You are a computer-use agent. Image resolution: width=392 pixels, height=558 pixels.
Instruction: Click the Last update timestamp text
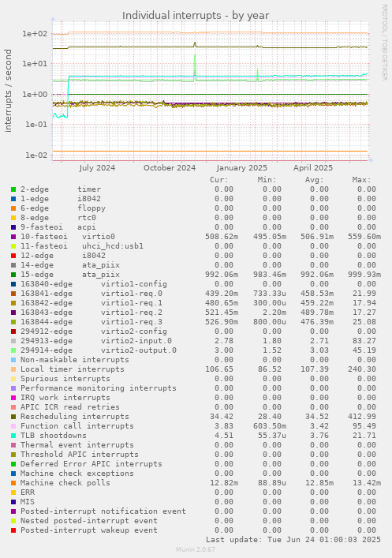(x=293, y=540)
